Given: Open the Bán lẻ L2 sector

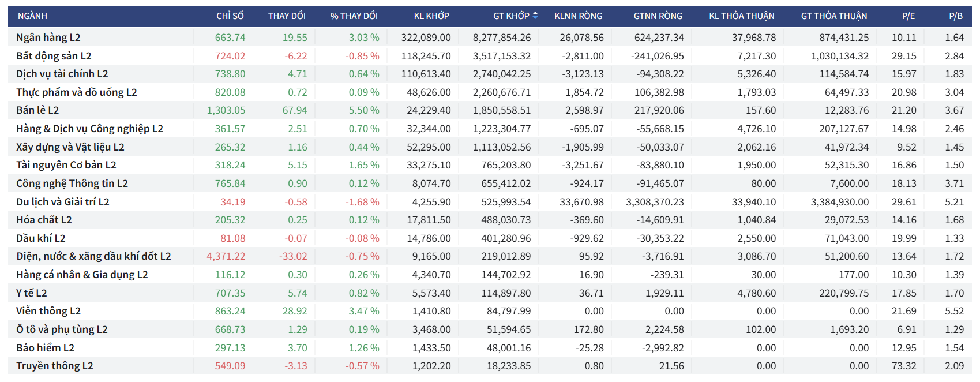Looking at the screenshot, I should tap(37, 110).
